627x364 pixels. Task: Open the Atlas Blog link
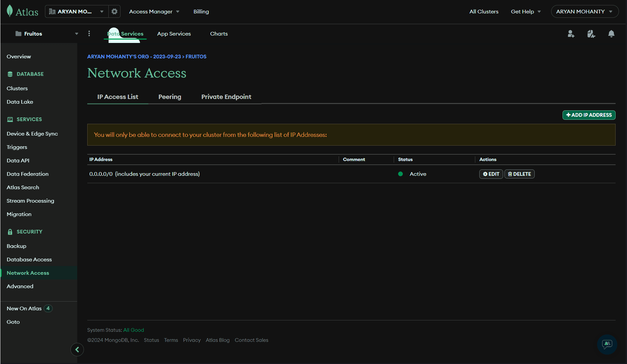tap(218, 340)
